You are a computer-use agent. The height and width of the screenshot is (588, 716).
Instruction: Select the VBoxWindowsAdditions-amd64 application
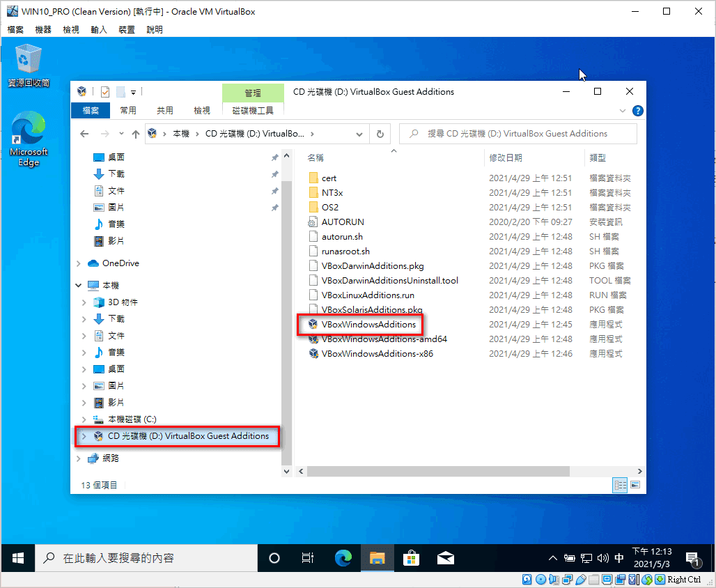[384, 339]
